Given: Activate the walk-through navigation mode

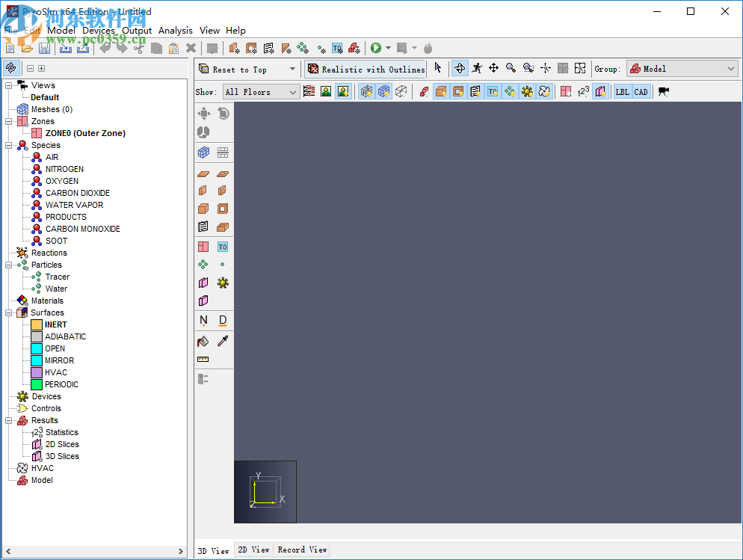Looking at the screenshot, I should pyautogui.click(x=477, y=68).
